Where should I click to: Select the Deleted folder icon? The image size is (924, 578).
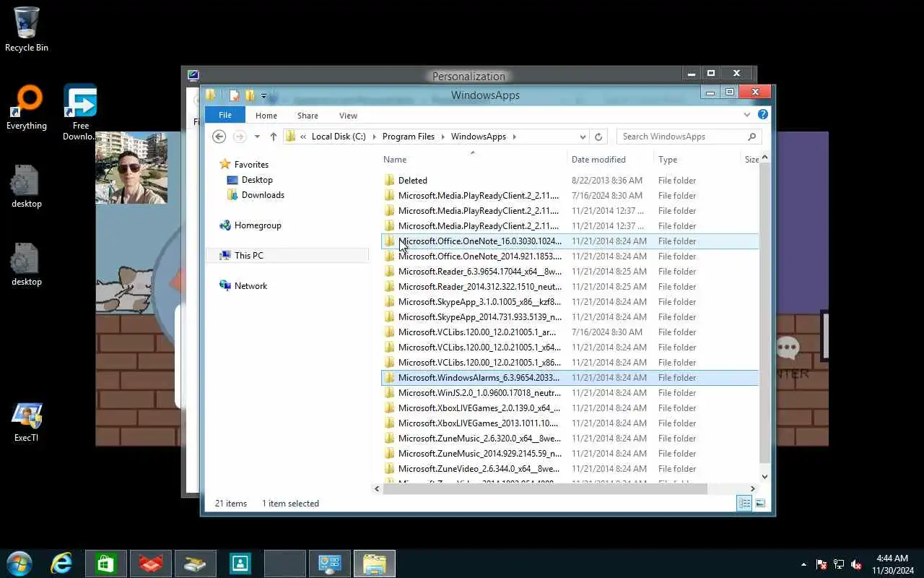click(390, 181)
